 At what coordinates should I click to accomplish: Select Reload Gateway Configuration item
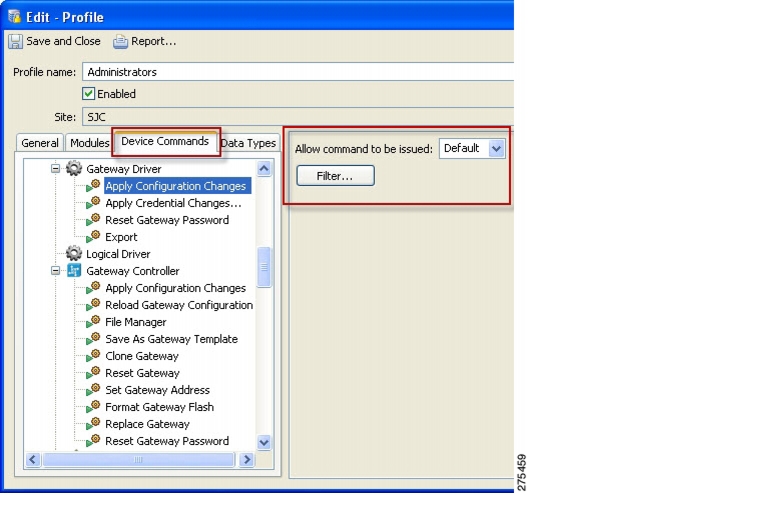pos(179,305)
